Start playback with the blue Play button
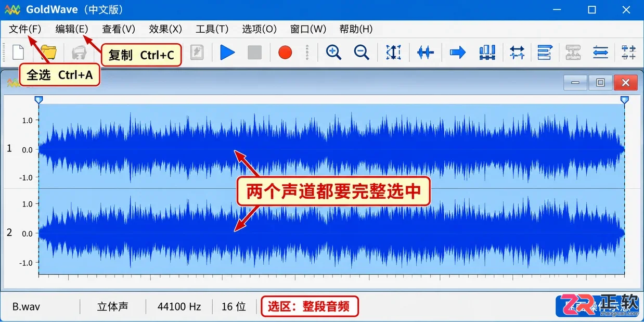 point(227,52)
